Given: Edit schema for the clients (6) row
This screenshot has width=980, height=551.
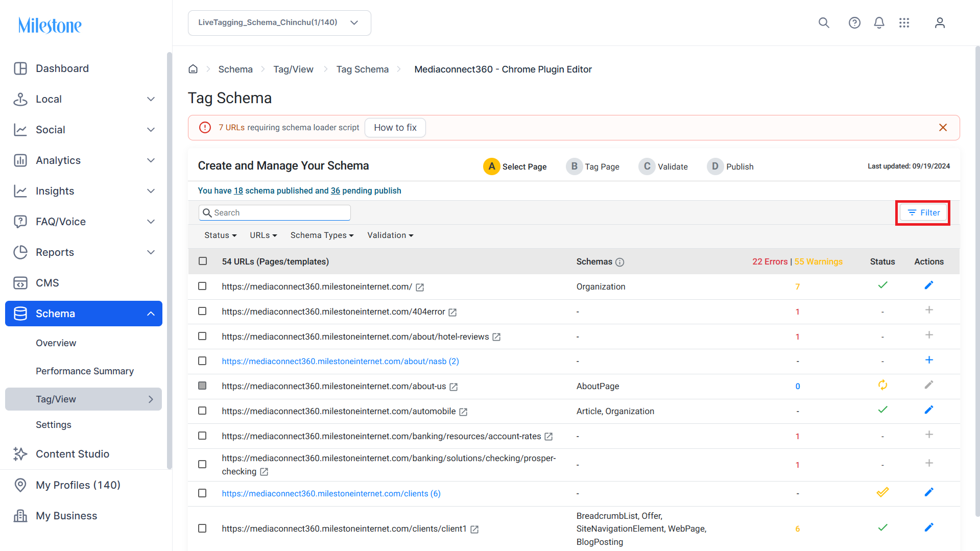Looking at the screenshot, I should (x=929, y=492).
